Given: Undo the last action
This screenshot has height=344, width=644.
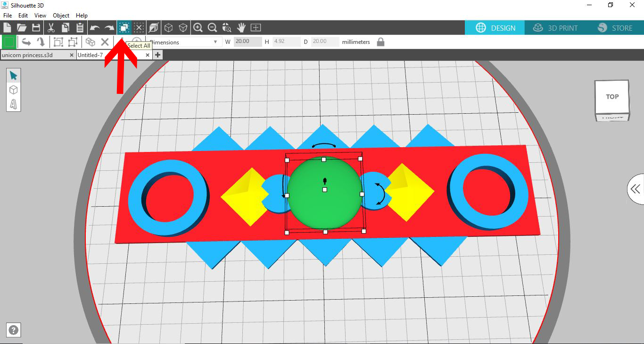Looking at the screenshot, I should coord(95,28).
